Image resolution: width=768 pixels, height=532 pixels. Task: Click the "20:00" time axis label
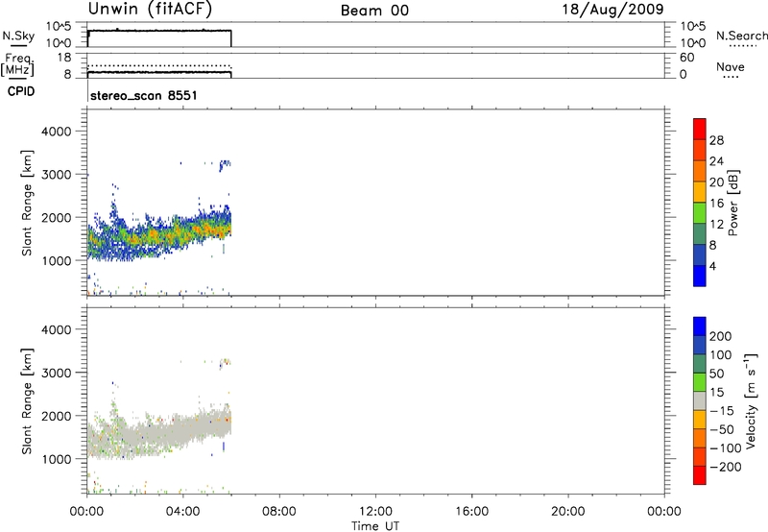[567, 512]
